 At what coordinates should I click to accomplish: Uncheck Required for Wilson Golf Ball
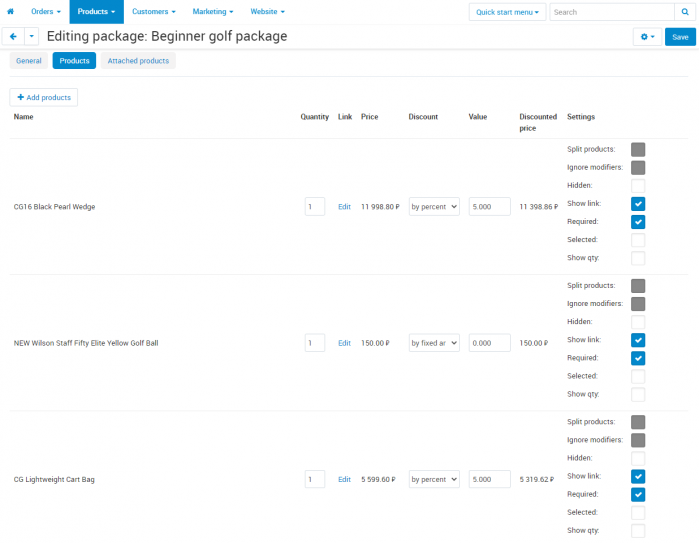[638, 358]
